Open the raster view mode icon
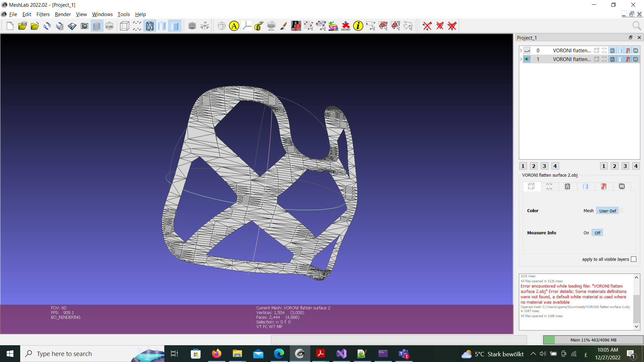 109,26
